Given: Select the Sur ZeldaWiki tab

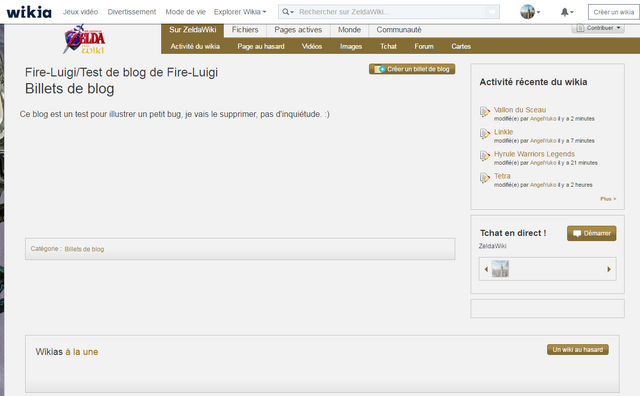Looking at the screenshot, I should 193,30.
